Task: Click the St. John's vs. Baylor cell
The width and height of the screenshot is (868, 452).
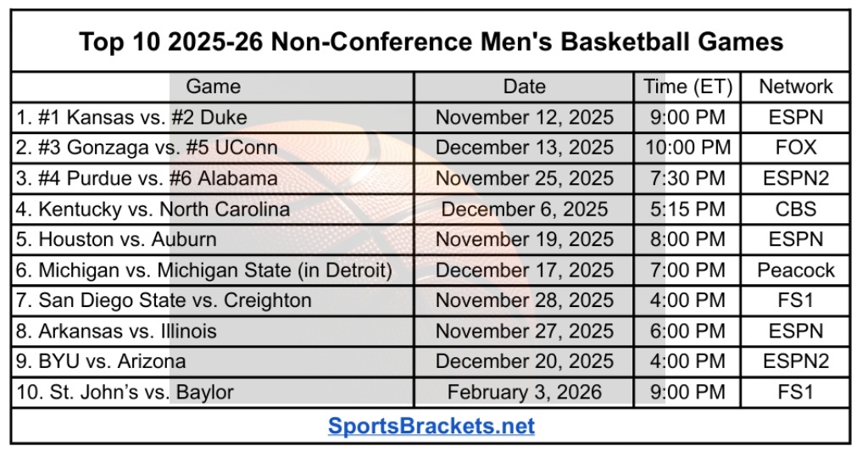Action: 125,392
